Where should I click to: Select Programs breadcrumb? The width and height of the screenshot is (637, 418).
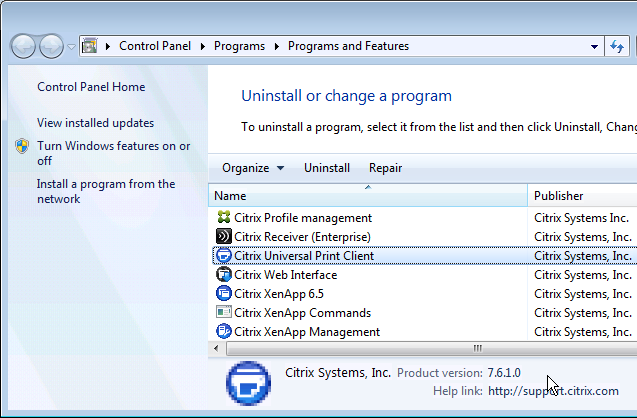pos(239,46)
